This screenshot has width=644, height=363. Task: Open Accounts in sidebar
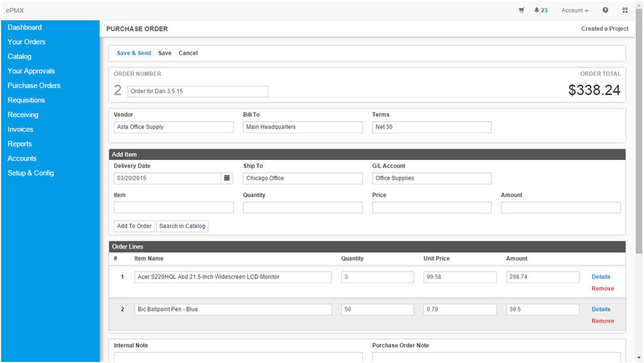pyautogui.click(x=22, y=159)
